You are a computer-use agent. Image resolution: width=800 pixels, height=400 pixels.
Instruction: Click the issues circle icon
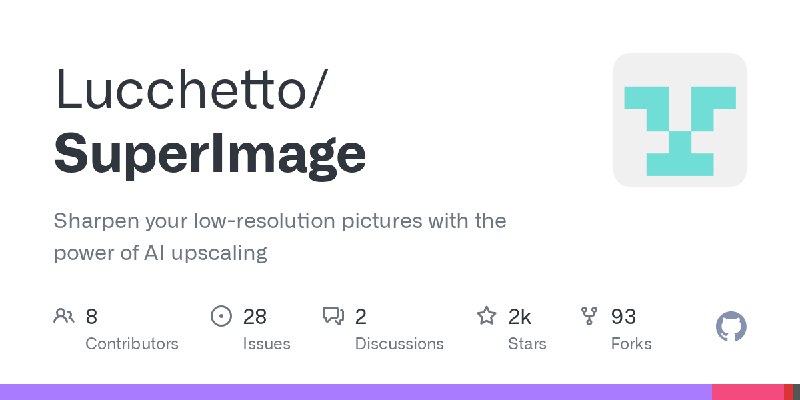(221, 317)
